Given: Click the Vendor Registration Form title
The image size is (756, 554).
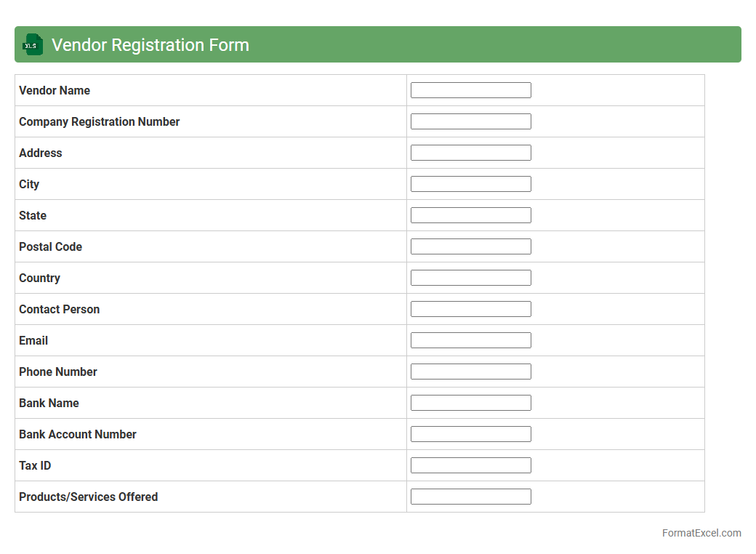Looking at the screenshot, I should (x=150, y=45).
